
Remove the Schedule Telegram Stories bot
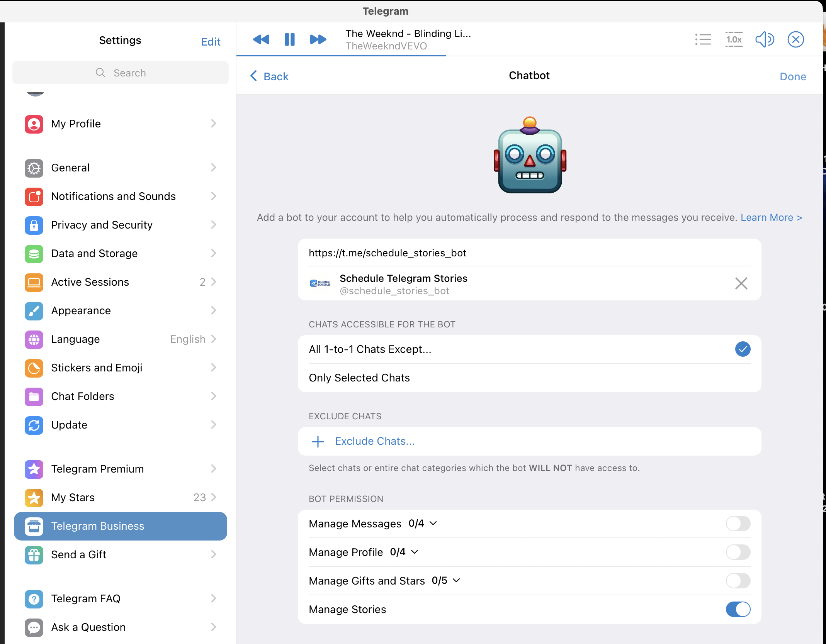point(741,283)
